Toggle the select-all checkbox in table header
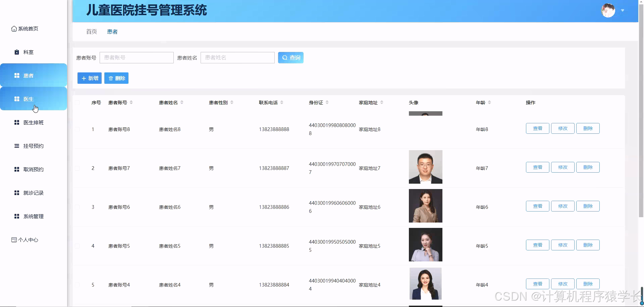This screenshot has height=307, width=644. point(77,103)
